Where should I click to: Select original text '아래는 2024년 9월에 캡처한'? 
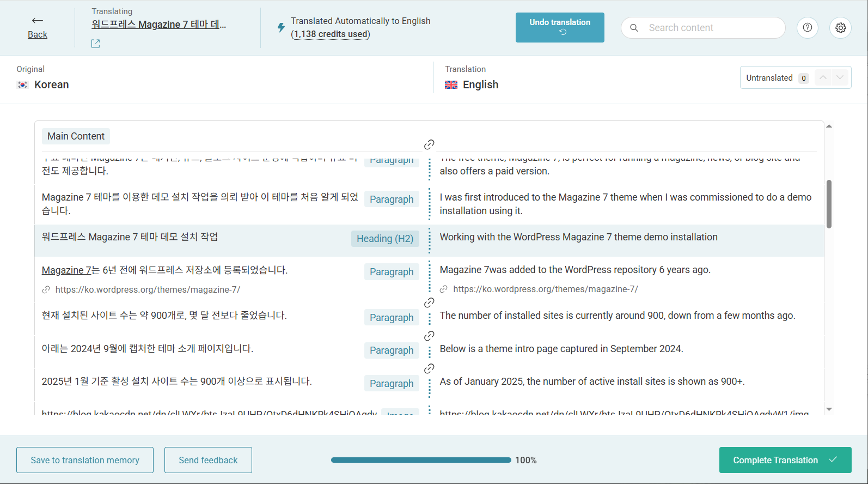tap(147, 349)
